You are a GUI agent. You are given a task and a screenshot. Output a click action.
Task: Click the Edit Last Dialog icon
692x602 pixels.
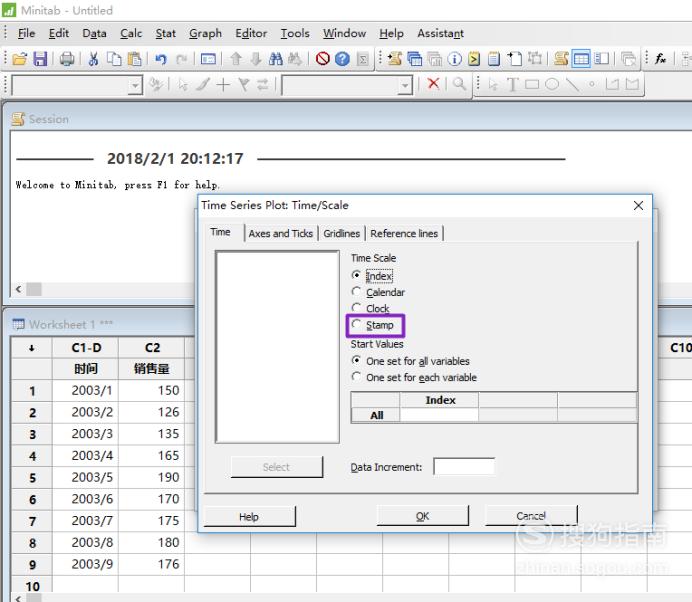[208, 59]
